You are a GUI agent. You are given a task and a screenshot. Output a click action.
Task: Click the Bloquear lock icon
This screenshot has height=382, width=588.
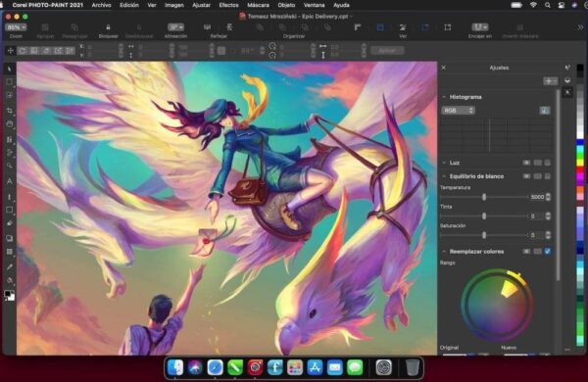pyautogui.click(x=108, y=27)
